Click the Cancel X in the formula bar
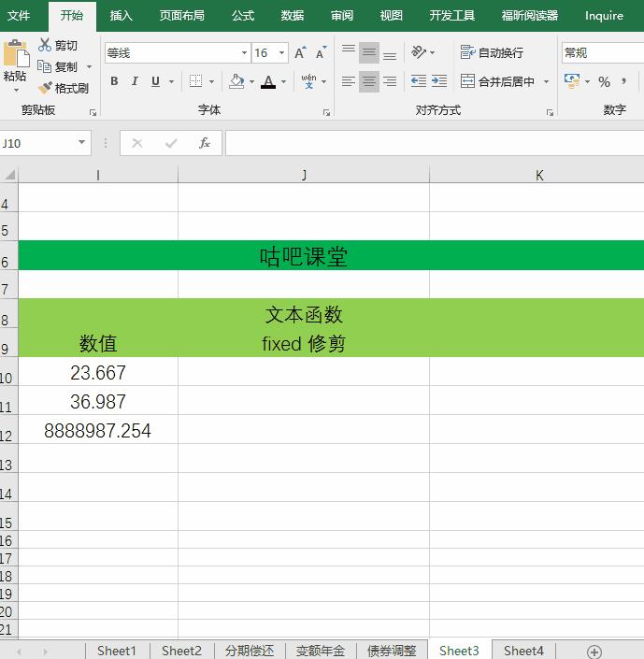The width and height of the screenshot is (644, 659). (x=137, y=143)
